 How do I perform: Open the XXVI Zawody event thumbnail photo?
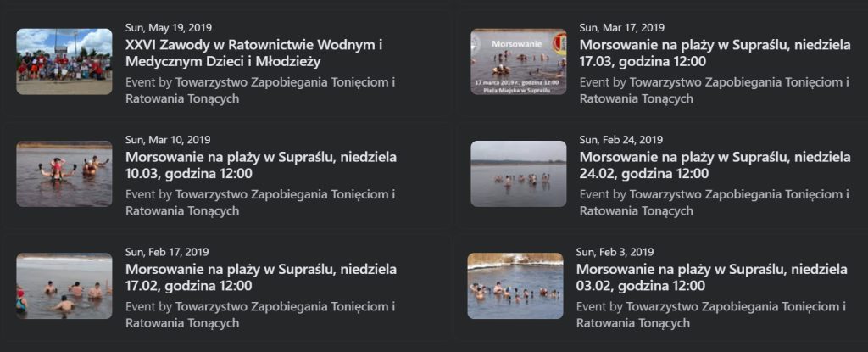(64, 61)
